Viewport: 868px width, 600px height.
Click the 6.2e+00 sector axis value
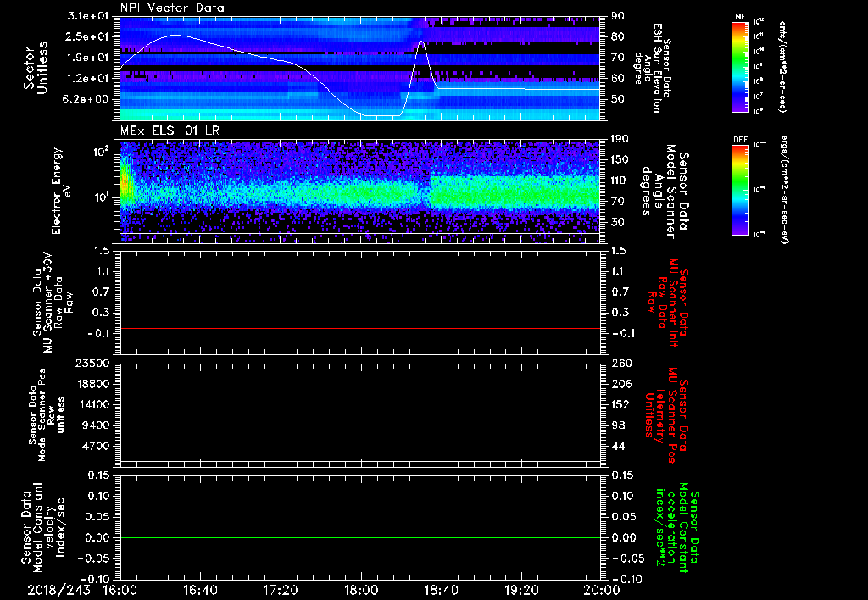pyautogui.click(x=87, y=99)
